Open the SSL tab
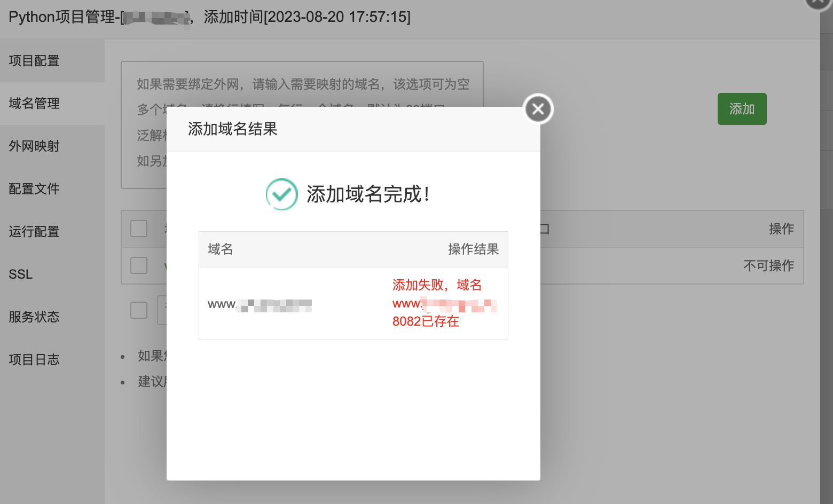833x504 pixels. [52, 274]
